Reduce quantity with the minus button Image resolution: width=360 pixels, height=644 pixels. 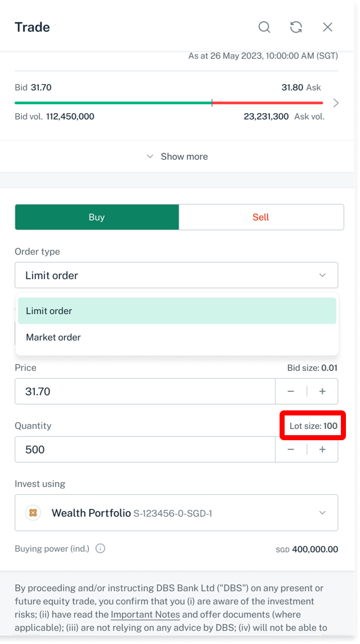click(x=291, y=449)
